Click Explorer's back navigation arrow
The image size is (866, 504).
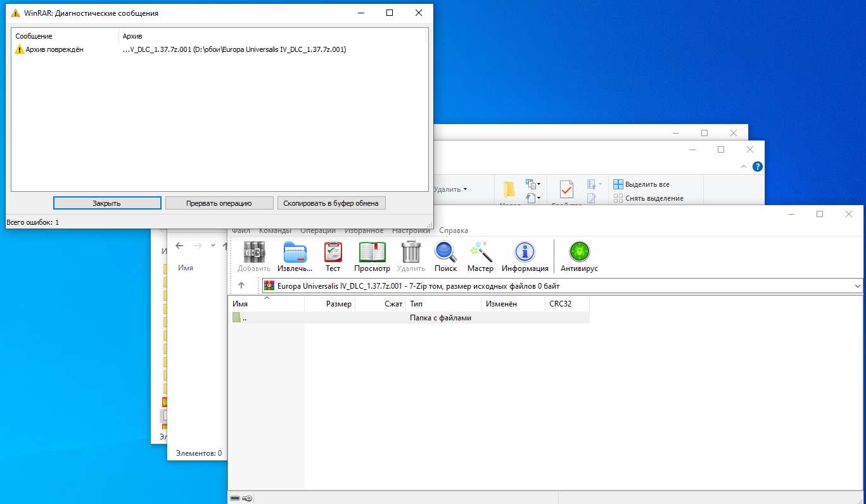pyautogui.click(x=179, y=246)
